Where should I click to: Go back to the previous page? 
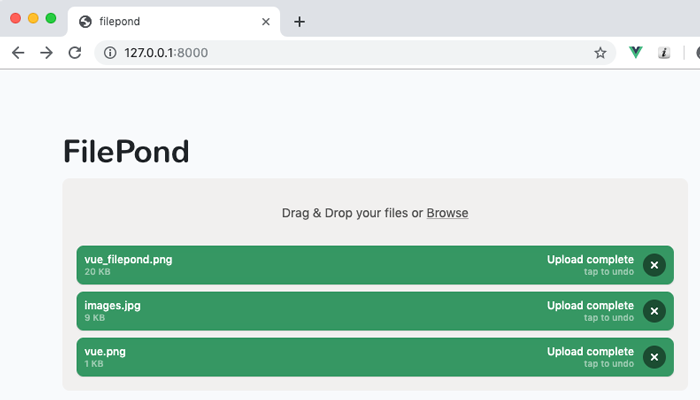(18, 53)
